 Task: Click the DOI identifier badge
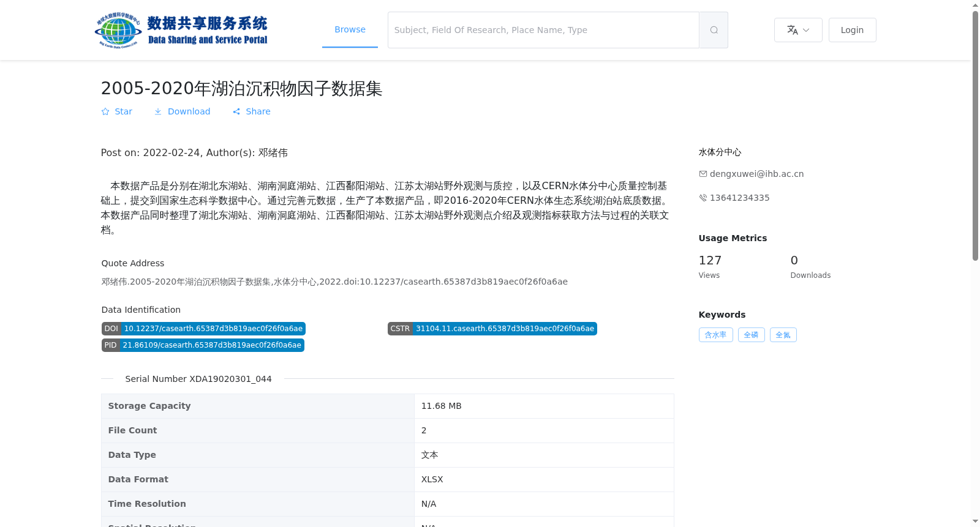tap(203, 329)
